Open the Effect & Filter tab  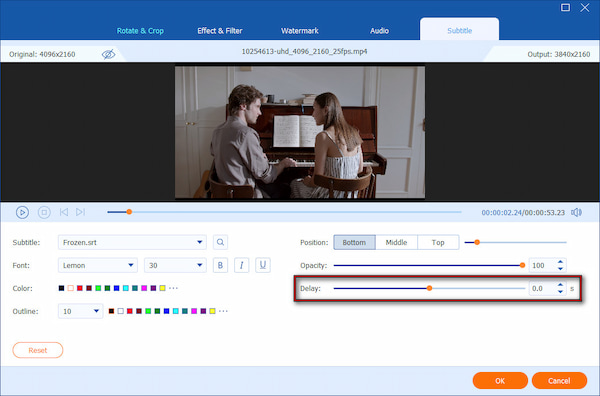click(x=220, y=31)
